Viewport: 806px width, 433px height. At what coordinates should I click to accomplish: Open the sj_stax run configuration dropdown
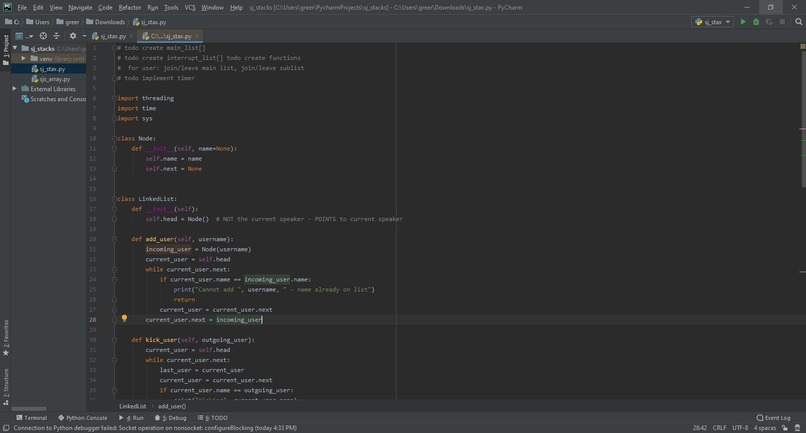(712, 22)
